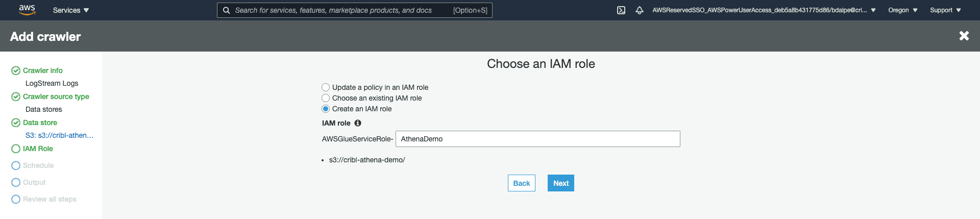This screenshot has height=219, width=980.
Task: Click the Back button
Action: click(x=521, y=183)
